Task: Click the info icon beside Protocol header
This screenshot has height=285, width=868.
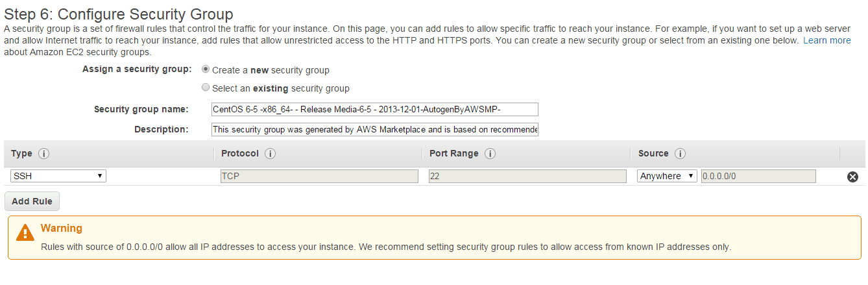Action: click(x=271, y=154)
